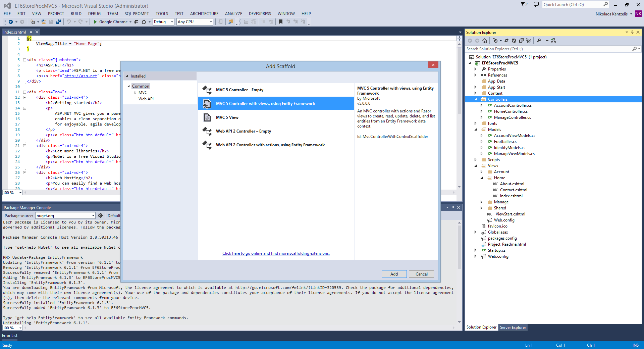Collapse the Controllers folder in Solution Explorer

[476, 99]
